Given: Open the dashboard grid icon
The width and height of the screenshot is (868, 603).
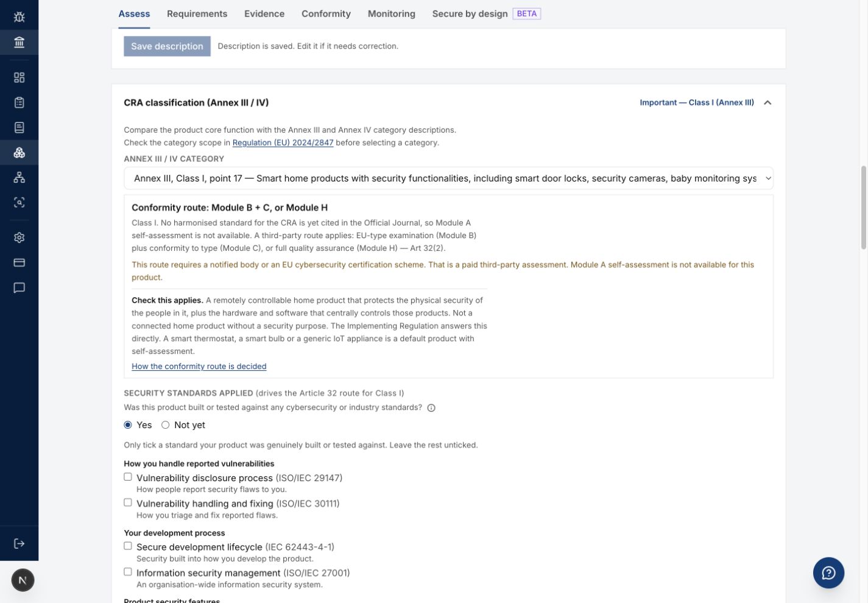Looking at the screenshot, I should tap(19, 77).
